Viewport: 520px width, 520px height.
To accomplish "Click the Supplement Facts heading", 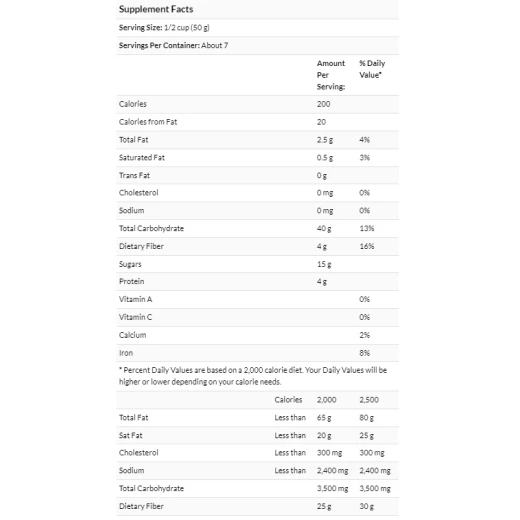I will click(156, 9).
